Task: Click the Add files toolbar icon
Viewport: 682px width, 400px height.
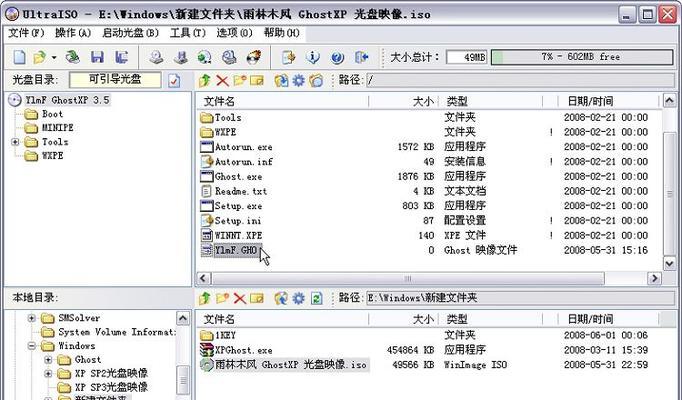Action: [x=289, y=57]
